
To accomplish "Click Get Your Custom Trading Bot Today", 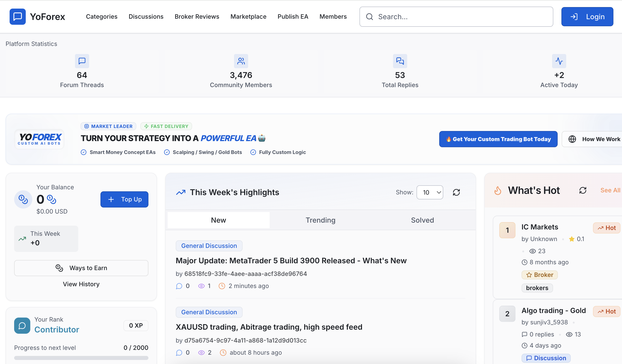I will coord(498,139).
